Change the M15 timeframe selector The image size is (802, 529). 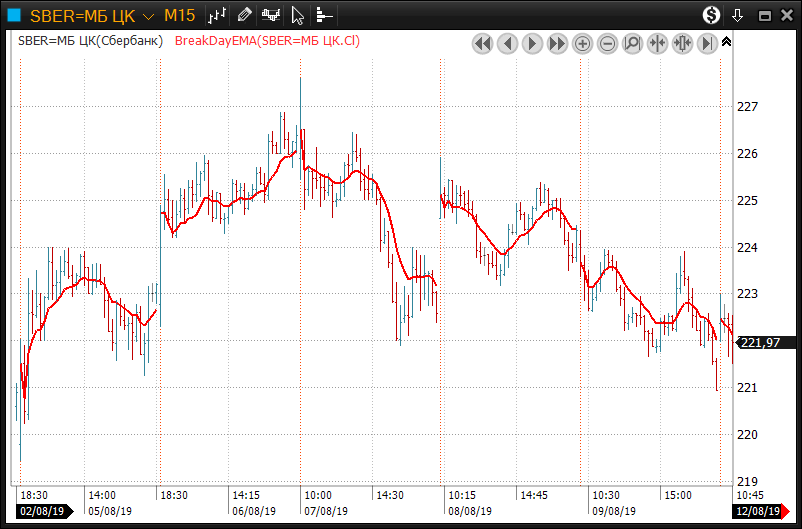pyautogui.click(x=180, y=16)
